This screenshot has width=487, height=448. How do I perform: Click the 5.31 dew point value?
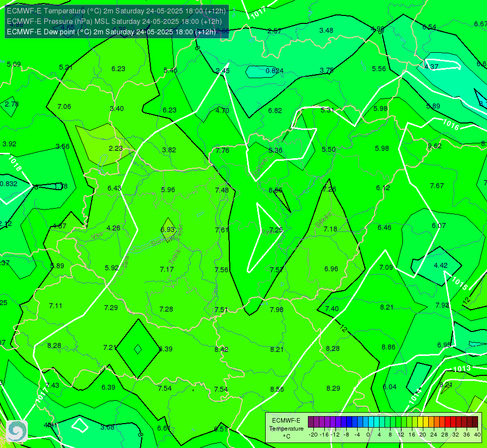tap(327, 110)
